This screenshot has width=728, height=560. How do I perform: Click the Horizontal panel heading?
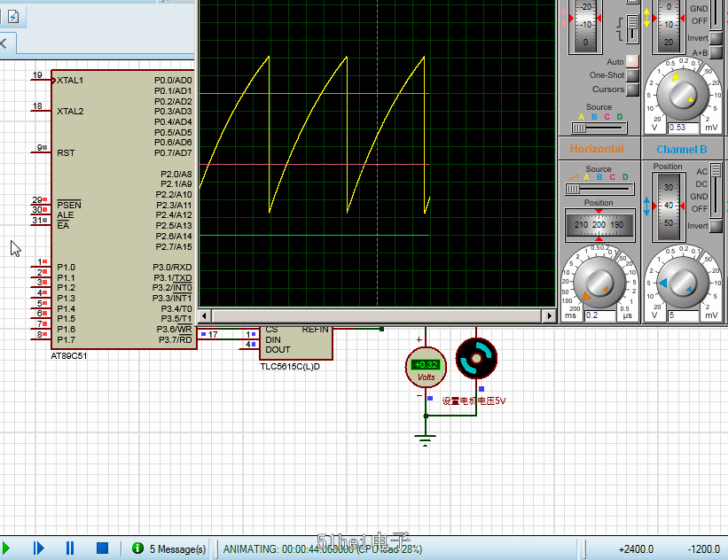[x=597, y=149]
